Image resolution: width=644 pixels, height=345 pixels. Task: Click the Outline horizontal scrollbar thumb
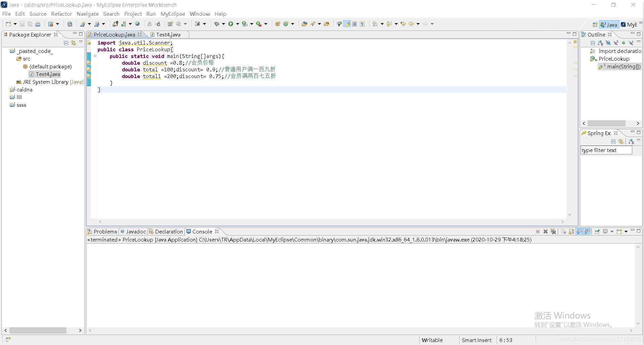tap(606, 123)
